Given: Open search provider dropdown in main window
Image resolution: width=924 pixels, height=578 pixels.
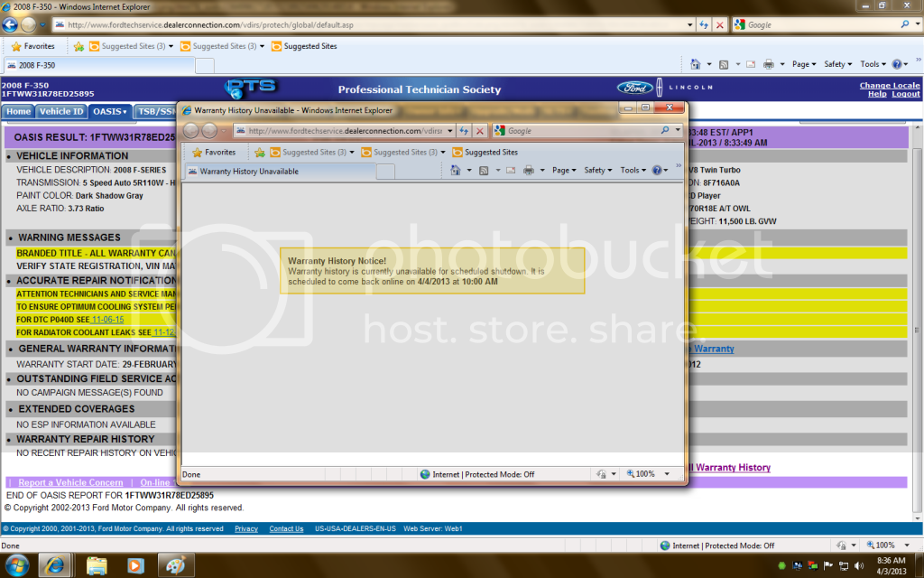Looking at the screenshot, I should coord(918,24).
